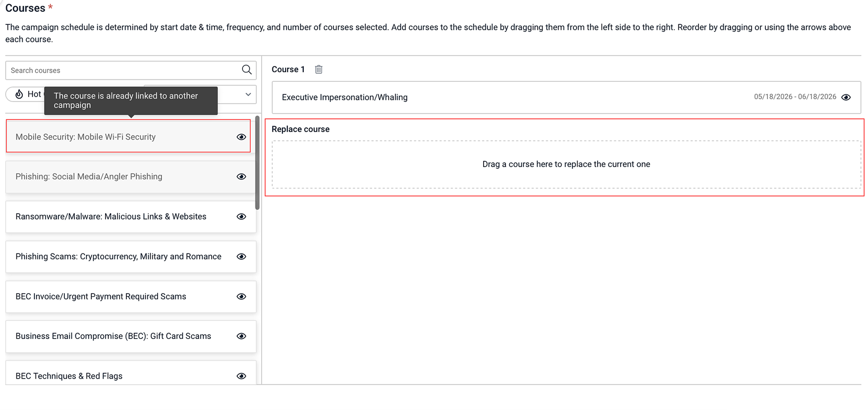868x410 pixels.
Task: Select BEC Invoice/Urgent Payment Required Scams card
Action: coord(131,296)
